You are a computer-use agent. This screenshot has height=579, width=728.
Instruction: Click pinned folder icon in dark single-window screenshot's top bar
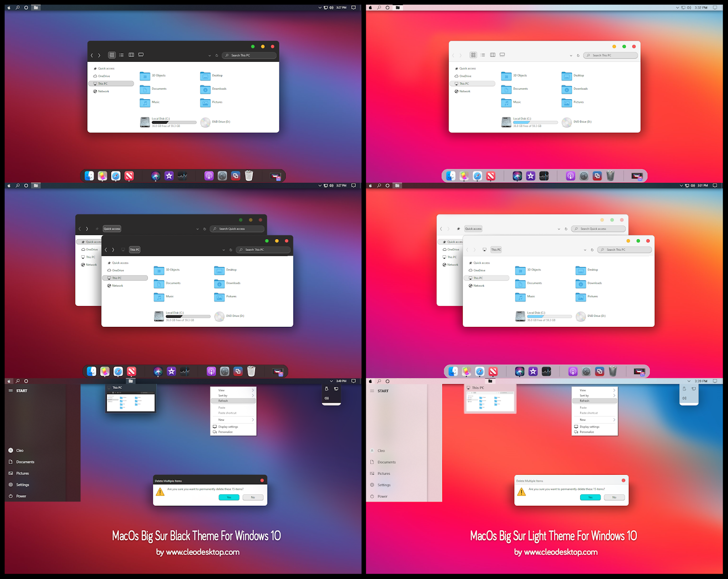click(x=36, y=8)
